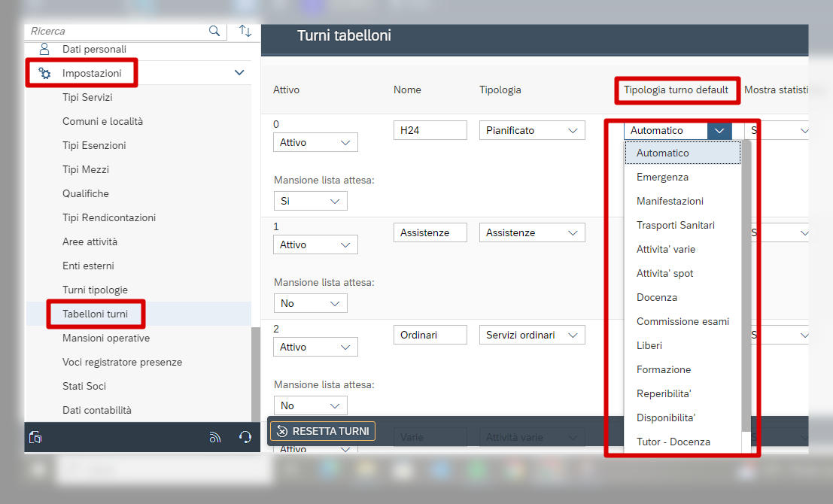This screenshot has height=504, width=833.
Task: Click the RESETTA TURNI button
Action: pos(322,431)
